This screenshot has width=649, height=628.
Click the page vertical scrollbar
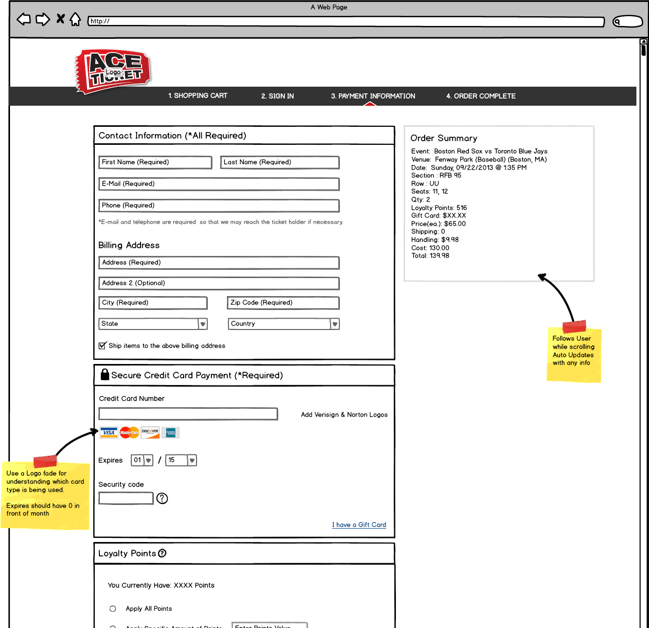(x=643, y=331)
